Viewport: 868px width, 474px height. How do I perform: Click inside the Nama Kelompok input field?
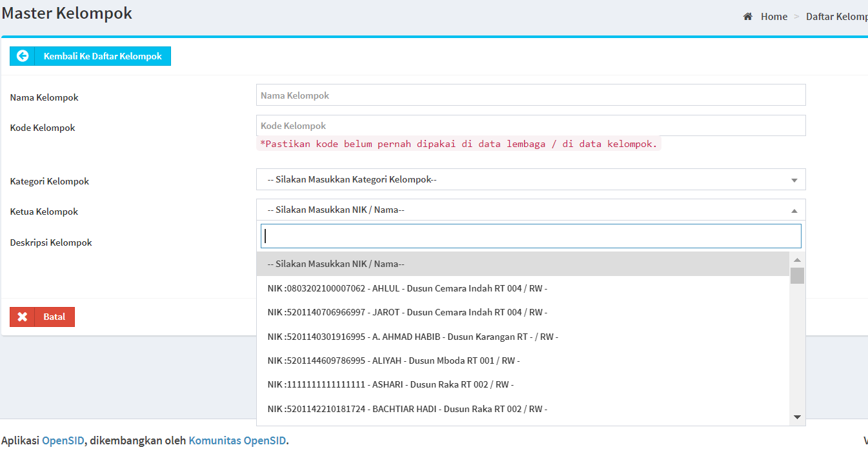(x=530, y=94)
